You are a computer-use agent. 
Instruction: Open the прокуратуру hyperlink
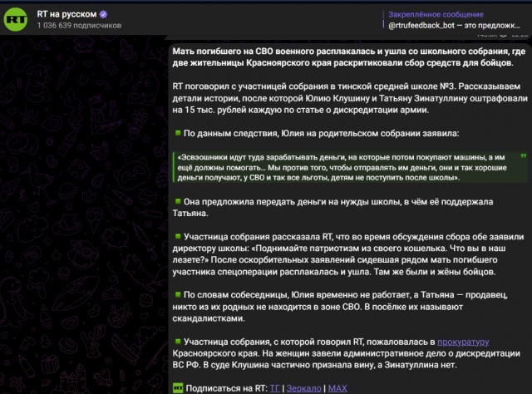(x=463, y=342)
